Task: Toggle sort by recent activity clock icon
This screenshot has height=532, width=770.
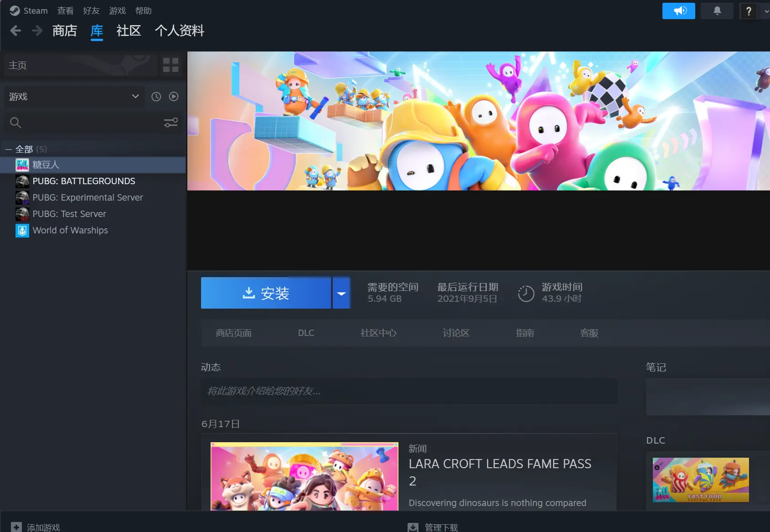Action: 156,97
